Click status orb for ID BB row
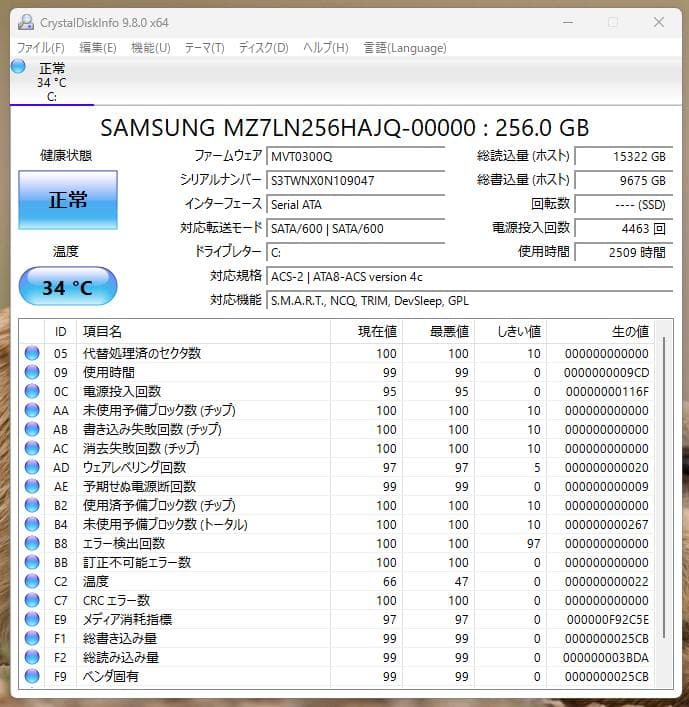Screen dimensions: 689x707 [x=32, y=562]
